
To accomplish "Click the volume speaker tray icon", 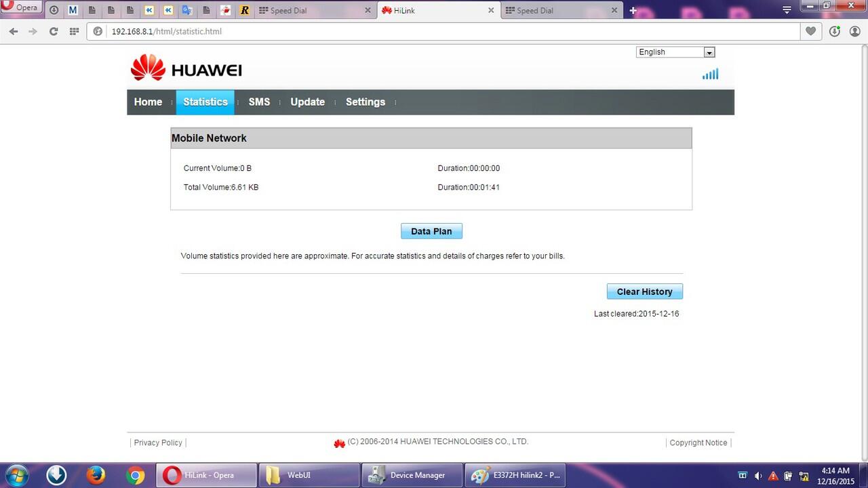I will pyautogui.click(x=758, y=476).
